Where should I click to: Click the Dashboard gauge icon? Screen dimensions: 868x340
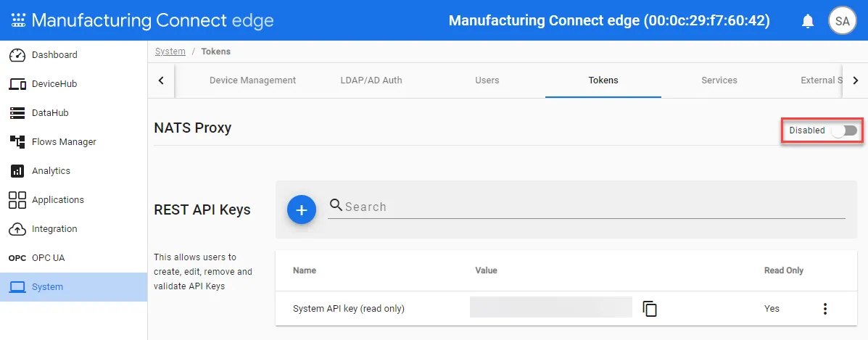(x=17, y=55)
